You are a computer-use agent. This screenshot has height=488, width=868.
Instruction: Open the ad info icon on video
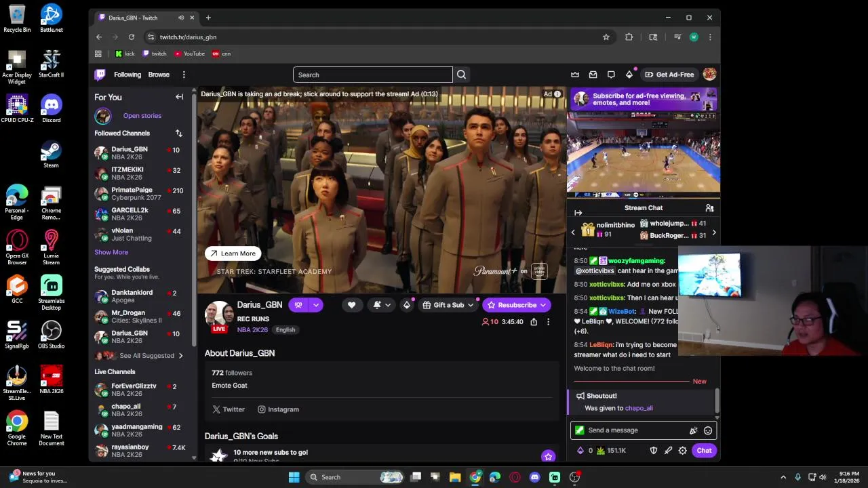[x=557, y=94]
